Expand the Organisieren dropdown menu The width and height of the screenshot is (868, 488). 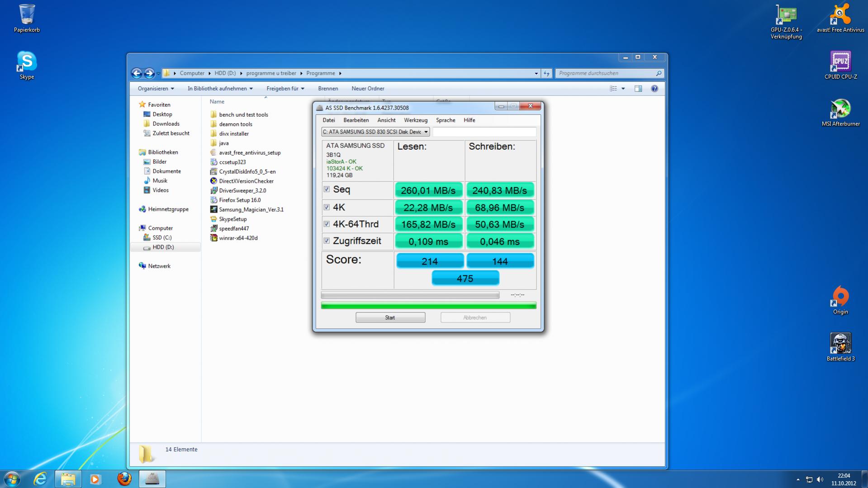[156, 89]
